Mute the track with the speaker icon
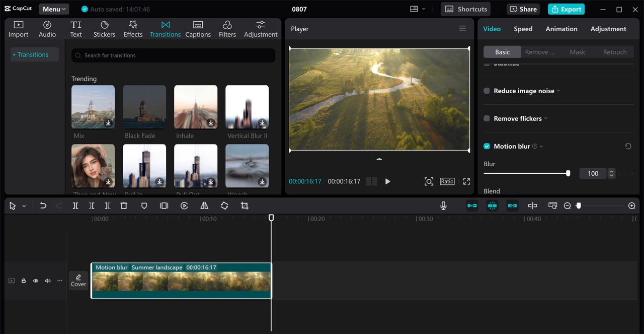Image resolution: width=644 pixels, height=334 pixels. [48, 281]
